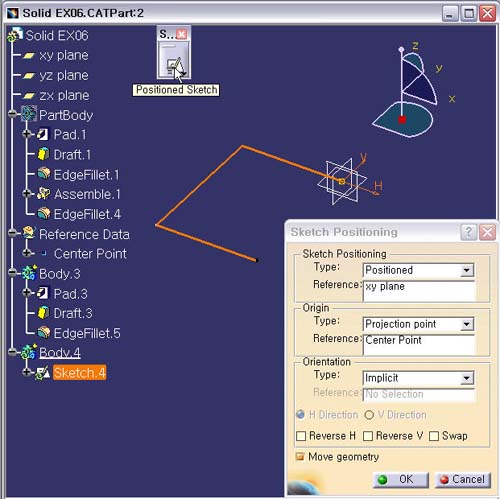Click the Positioned Sketch toolbar icon

click(x=174, y=63)
